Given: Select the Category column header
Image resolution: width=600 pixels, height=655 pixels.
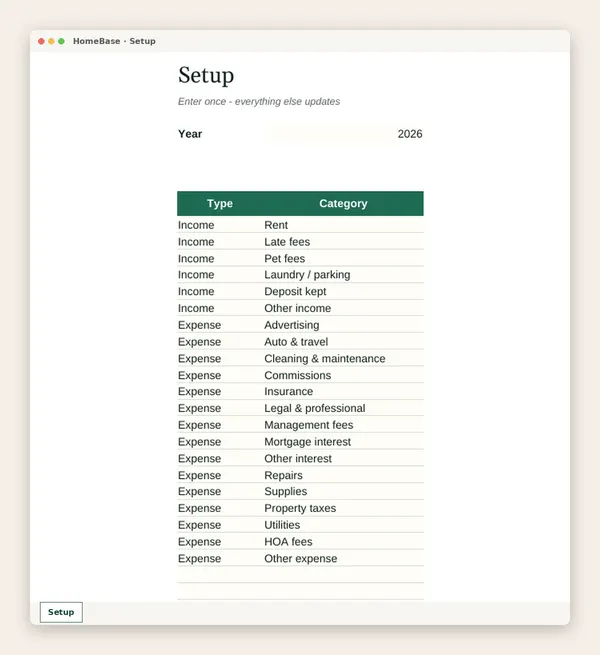Looking at the screenshot, I should coord(343,203).
